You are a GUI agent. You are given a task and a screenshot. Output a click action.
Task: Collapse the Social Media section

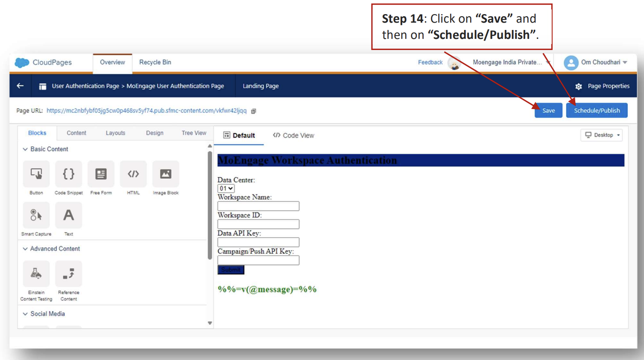pyautogui.click(x=25, y=314)
